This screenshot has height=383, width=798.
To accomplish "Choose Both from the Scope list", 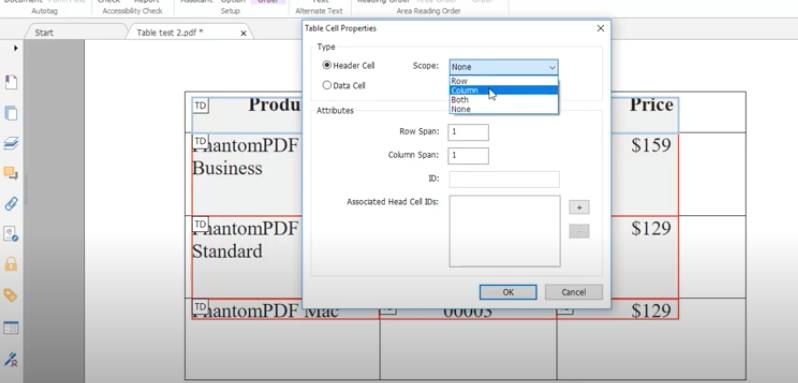I will 504,100.
